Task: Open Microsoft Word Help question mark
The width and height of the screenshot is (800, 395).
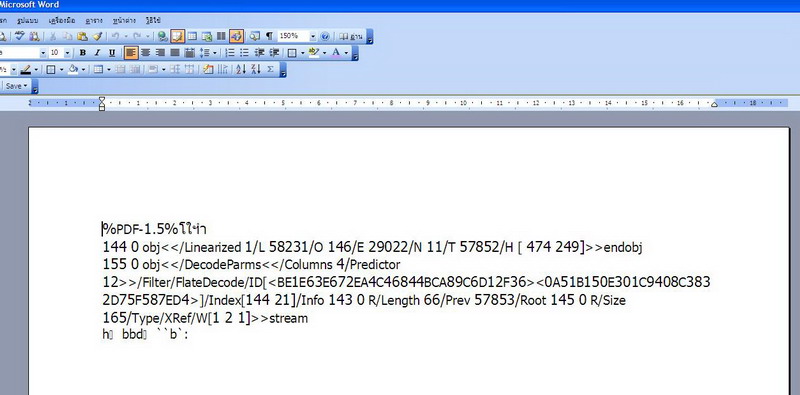Action: coord(326,36)
